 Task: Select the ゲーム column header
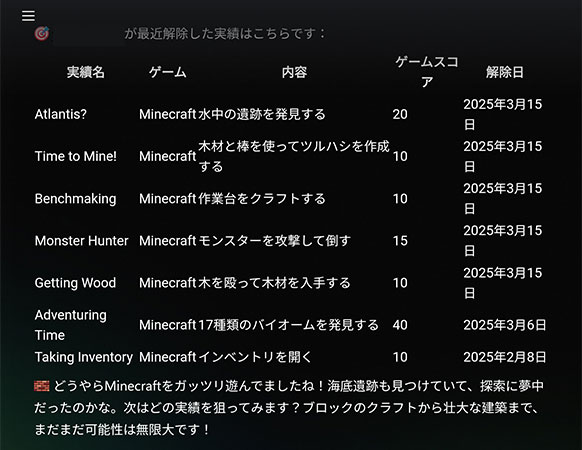pos(168,72)
